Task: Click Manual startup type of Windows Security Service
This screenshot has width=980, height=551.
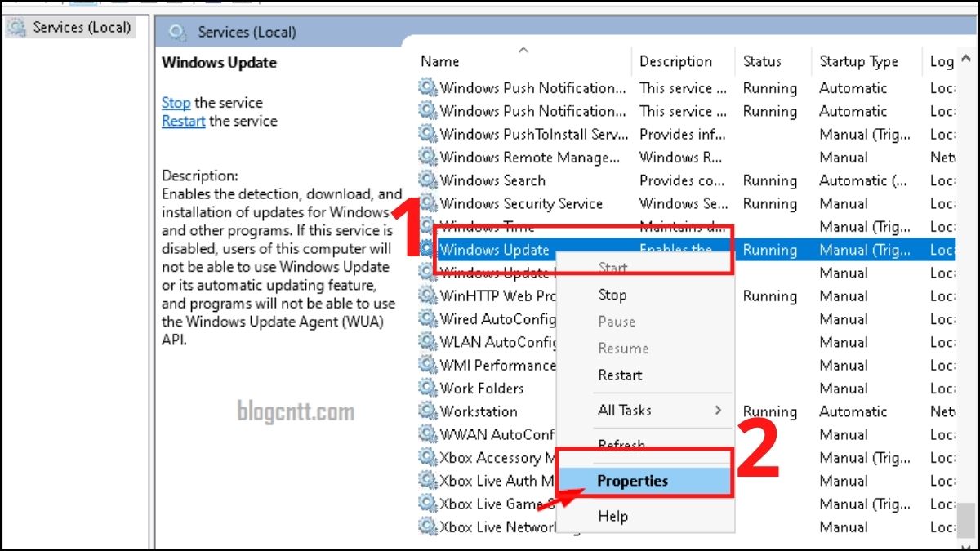Action: [844, 203]
